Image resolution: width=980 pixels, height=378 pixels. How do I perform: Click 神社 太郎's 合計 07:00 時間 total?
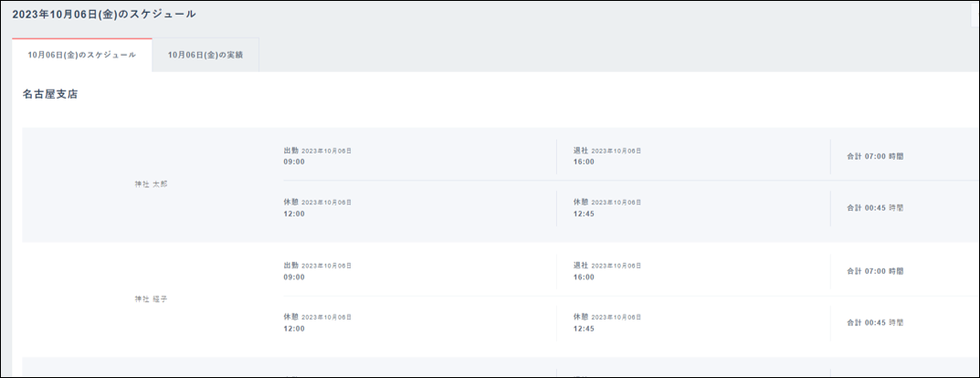[x=875, y=156]
